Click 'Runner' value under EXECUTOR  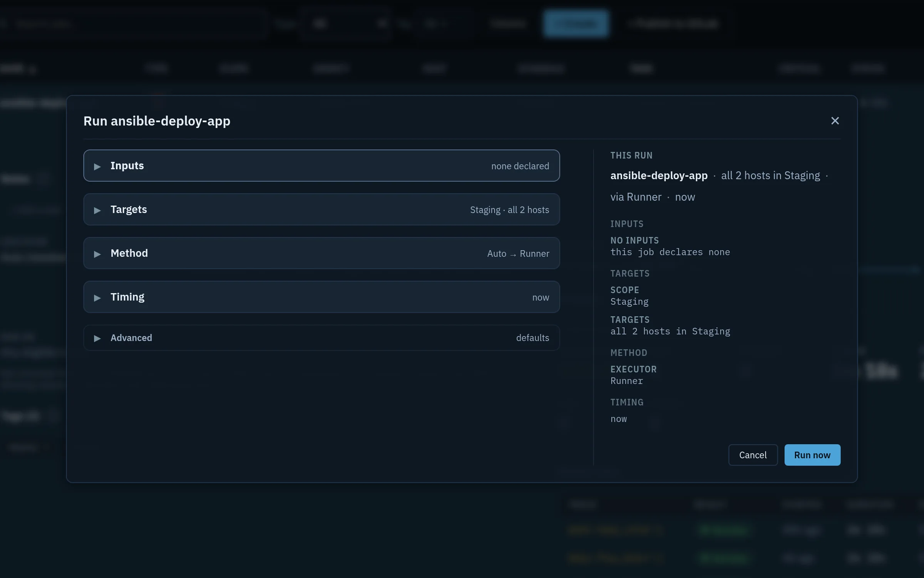626,381
